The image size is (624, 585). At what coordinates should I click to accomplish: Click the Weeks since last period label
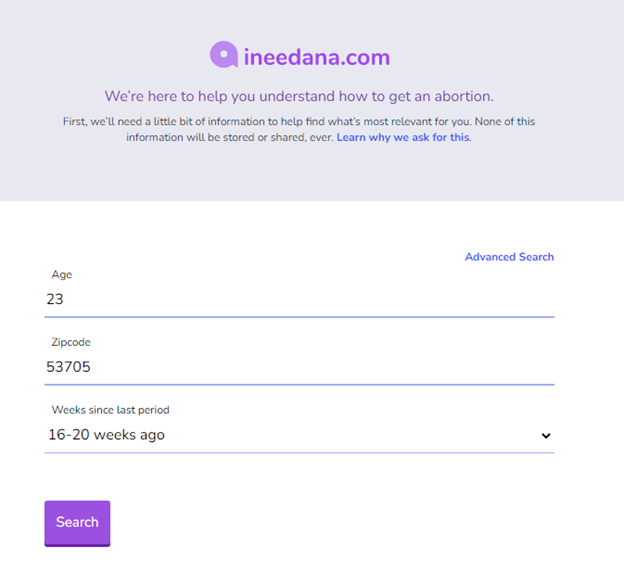(110, 410)
